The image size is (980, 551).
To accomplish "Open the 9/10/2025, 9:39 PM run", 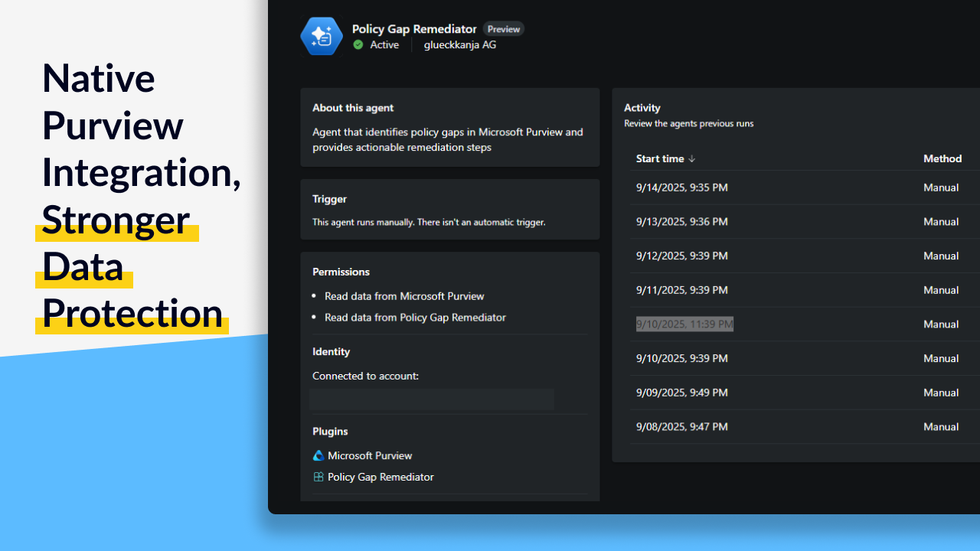I will 681,358.
